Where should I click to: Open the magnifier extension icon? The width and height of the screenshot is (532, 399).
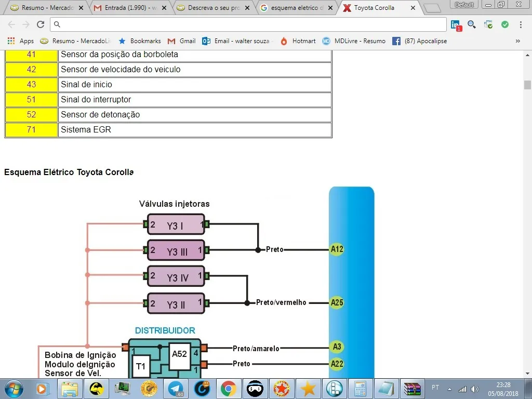[472, 24]
